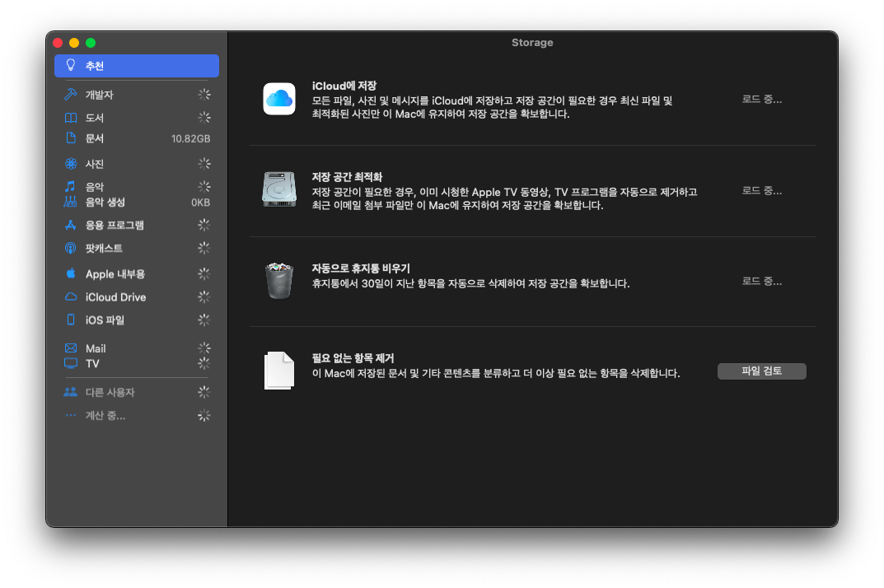Click the Storage window title

click(x=532, y=42)
